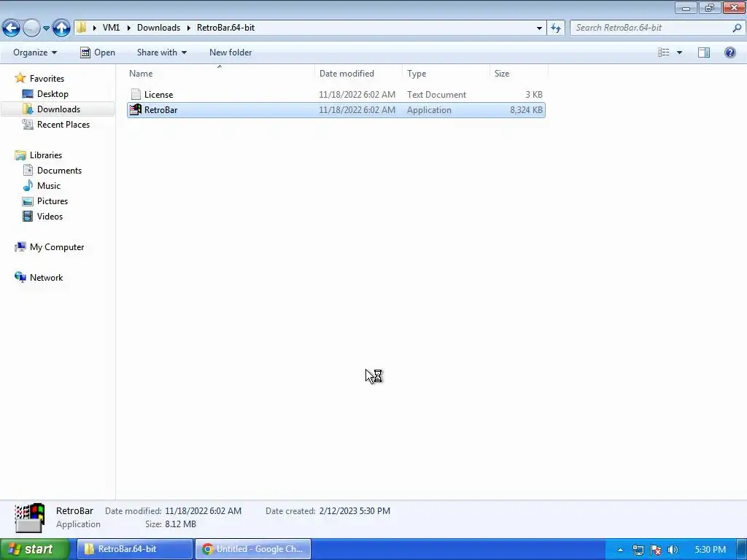Expand arrow between VM1 and Downloads
Viewport: 747px width, 560px height.
(128, 28)
